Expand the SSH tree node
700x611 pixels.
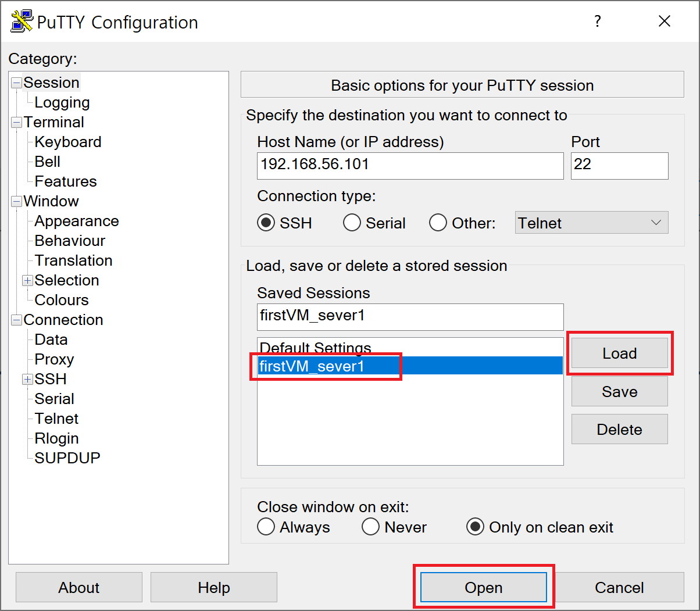(x=27, y=379)
